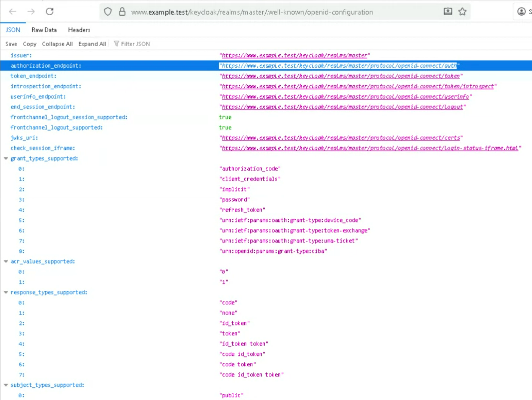This screenshot has height=400, width=532.
Task: Switch to the Raw Data tab
Action: 44,30
